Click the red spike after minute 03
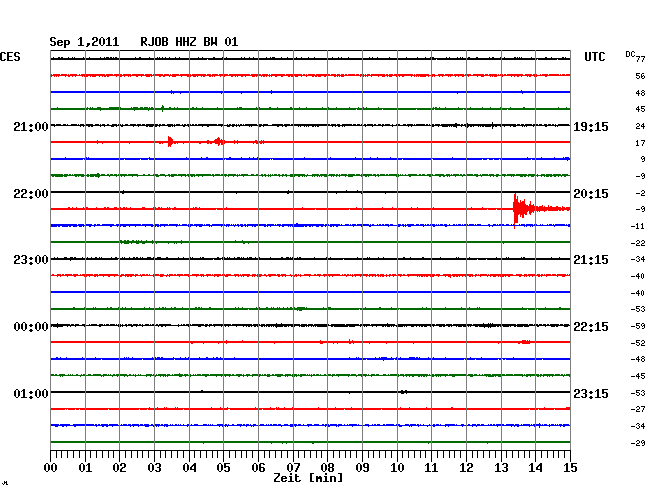This screenshot has height=494, width=650. tap(170, 142)
